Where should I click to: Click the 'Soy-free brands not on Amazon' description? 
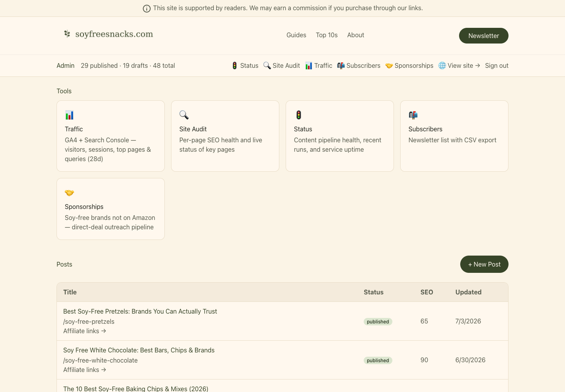(x=110, y=222)
